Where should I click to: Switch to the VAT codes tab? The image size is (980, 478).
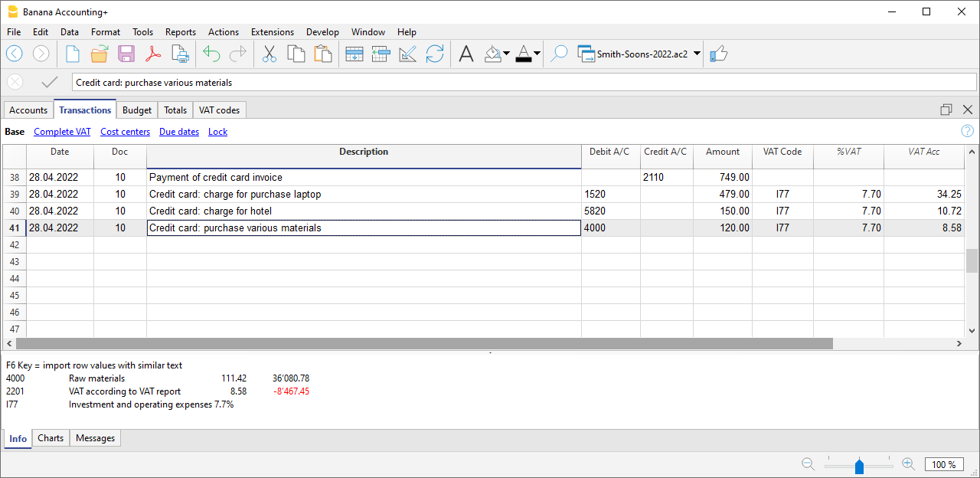point(219,110)
